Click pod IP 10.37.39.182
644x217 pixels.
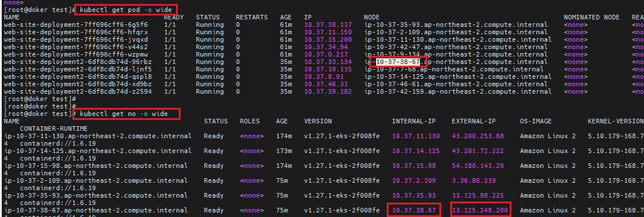[x=328, y=91]
